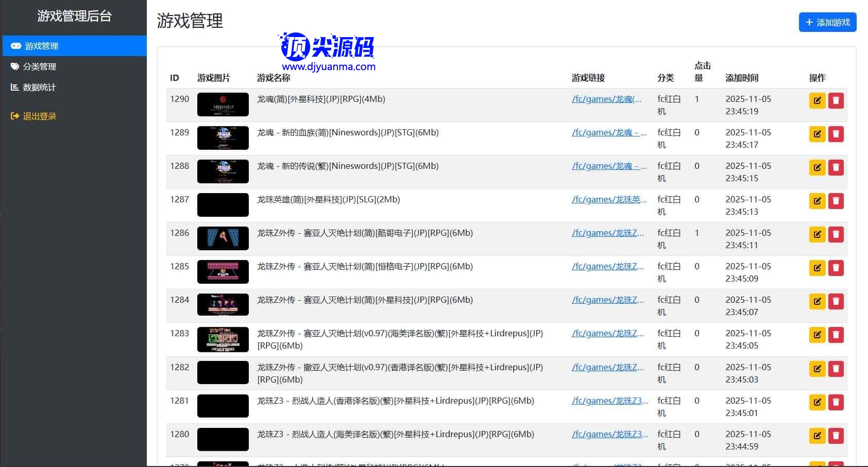Open 数据统计 statistics page

(x=39, y=87)
